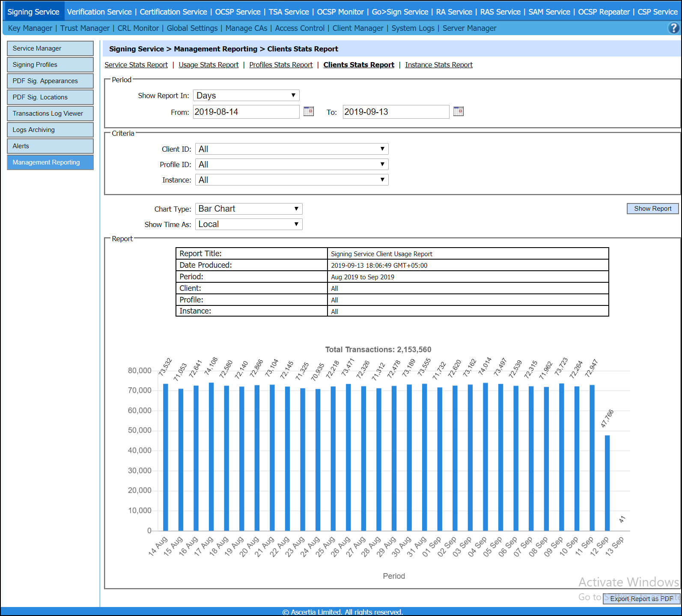Click Export Report as PDF button
682x616 pixels.
(641, 598)
